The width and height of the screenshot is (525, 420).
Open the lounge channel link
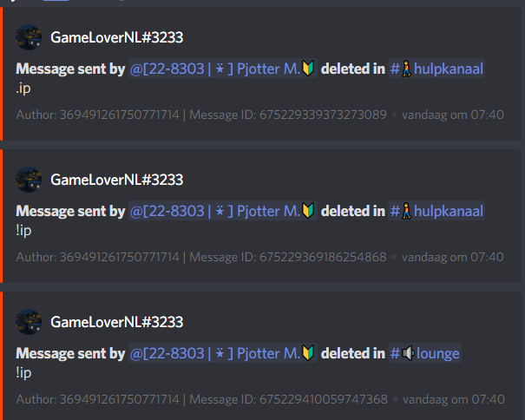pos(424,353)
